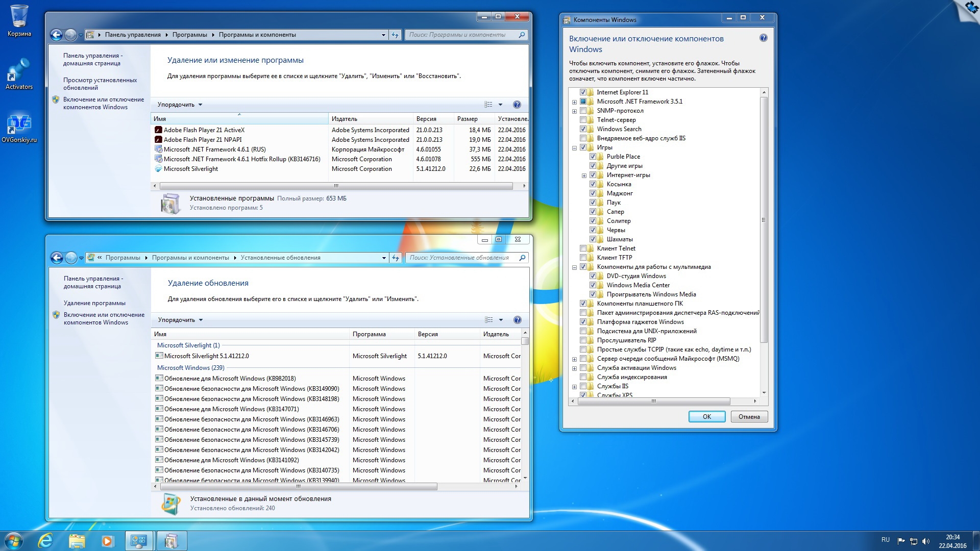Click the network icon in the system tray
980x551 pixels.
pyautogui.click(x=914, y=541)
